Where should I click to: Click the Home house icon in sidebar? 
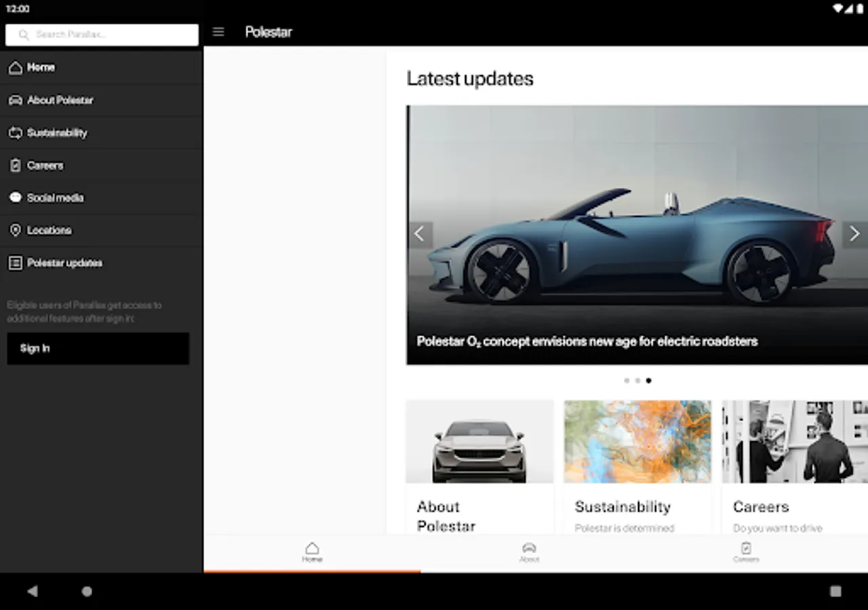(x=15, y=68)
